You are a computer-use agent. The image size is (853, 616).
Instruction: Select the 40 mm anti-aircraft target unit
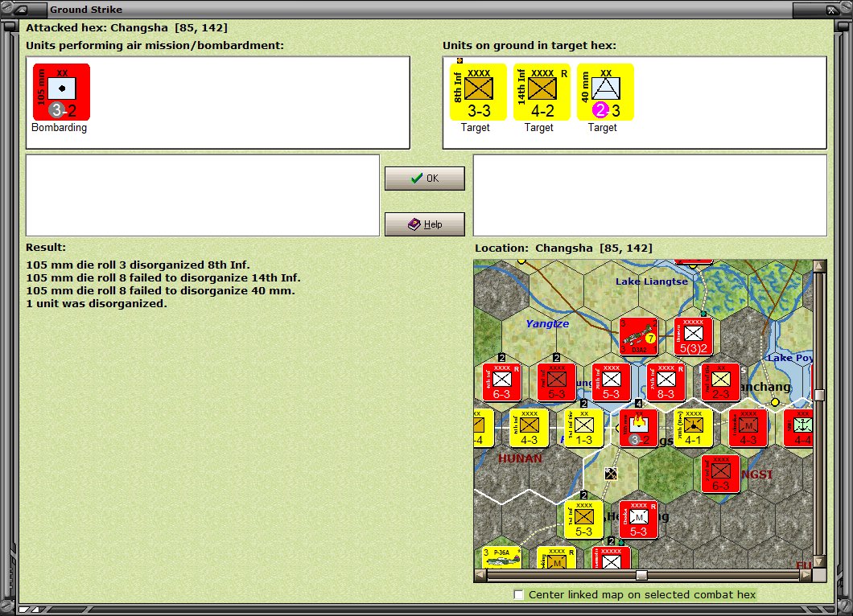(605, 92)
